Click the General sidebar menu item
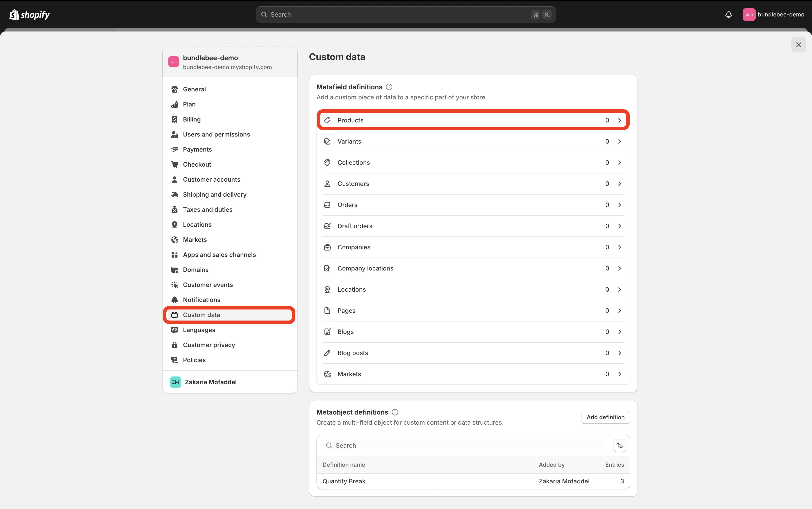The width and height of the screenshot is (812, 509). click(195, 89)
